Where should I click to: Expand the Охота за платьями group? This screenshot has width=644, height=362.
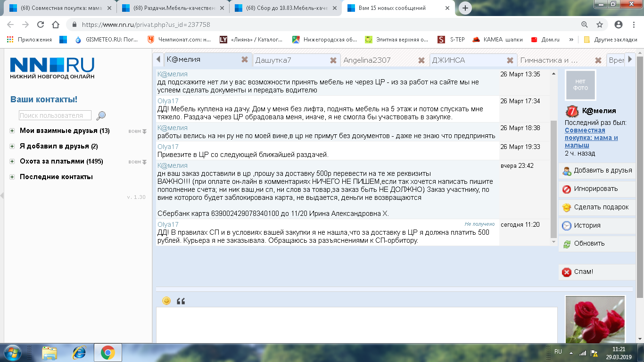[x=12, y=162]
